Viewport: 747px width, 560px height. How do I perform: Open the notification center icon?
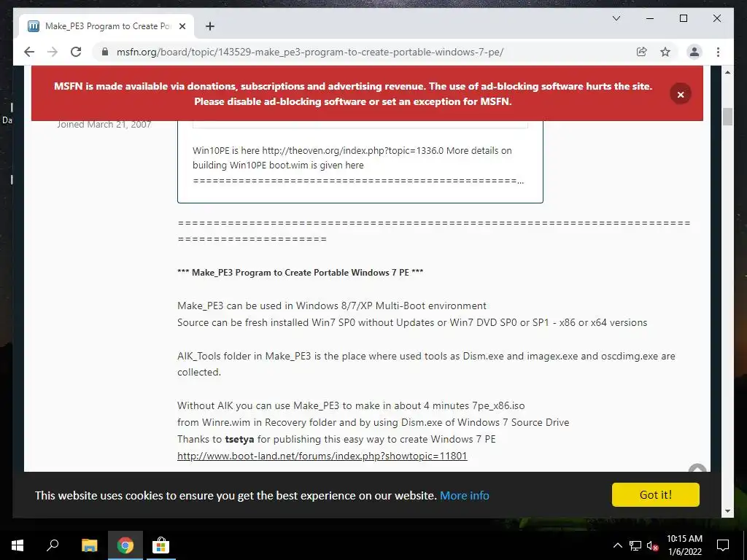723,545
